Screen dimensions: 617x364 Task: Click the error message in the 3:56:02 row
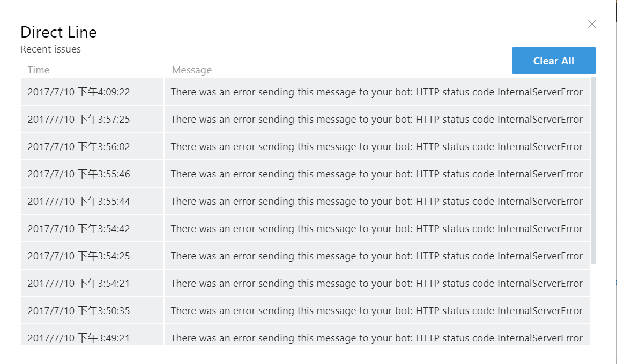pos(376,147)
